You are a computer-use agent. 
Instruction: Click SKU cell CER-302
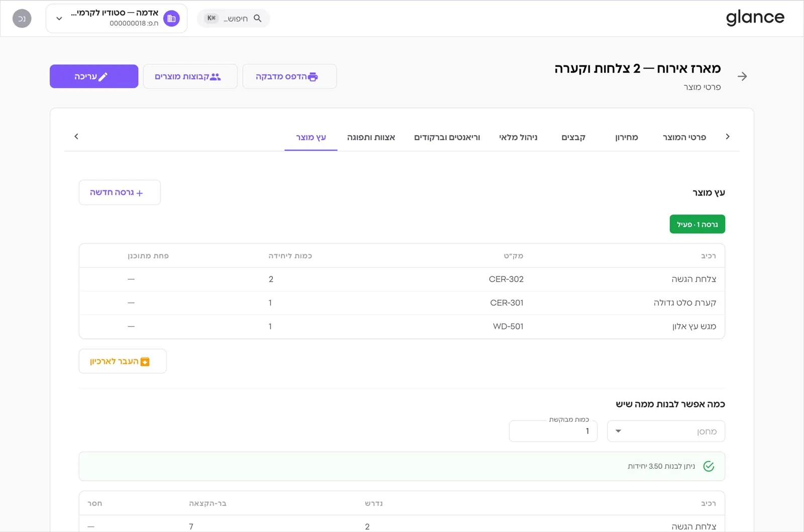[506, 279]
